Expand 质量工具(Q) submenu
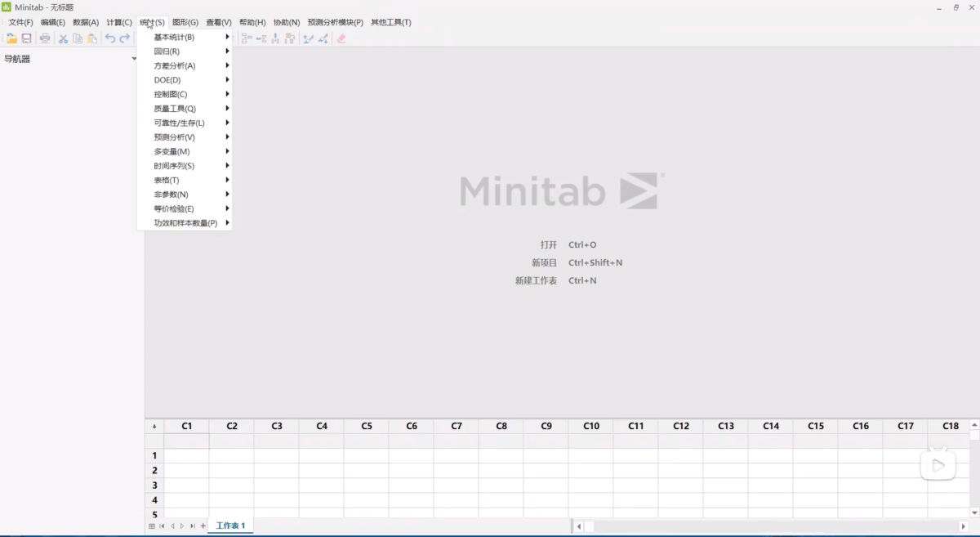Screen dimensions: 980x537 (x=185, y=109)
